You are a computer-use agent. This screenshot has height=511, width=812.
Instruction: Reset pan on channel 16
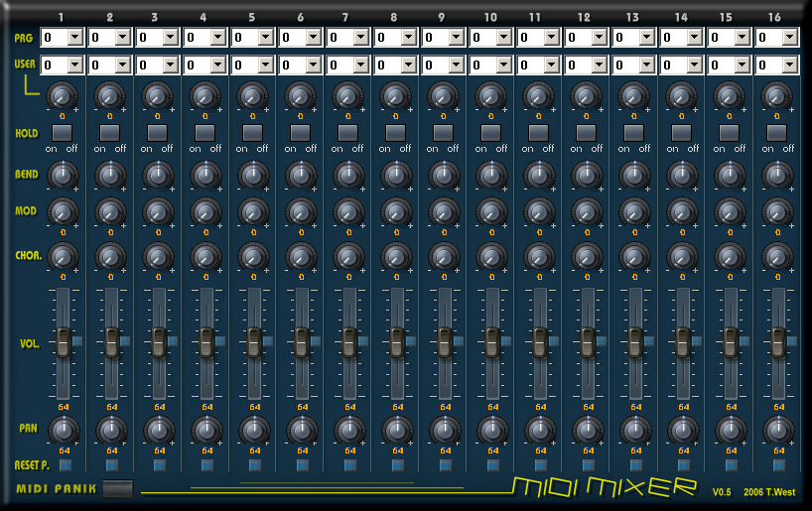[x=778, y=464]
